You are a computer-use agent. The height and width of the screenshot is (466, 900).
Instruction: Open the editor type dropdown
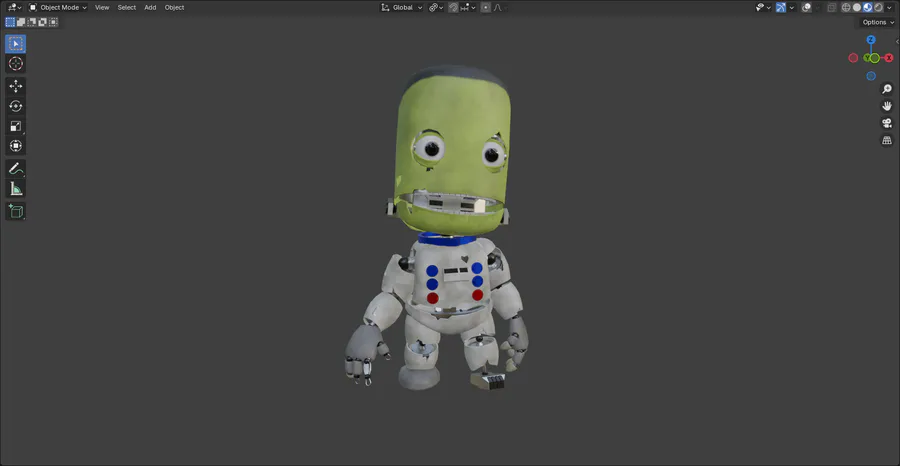pyautogui.click(x=14, y=7)
